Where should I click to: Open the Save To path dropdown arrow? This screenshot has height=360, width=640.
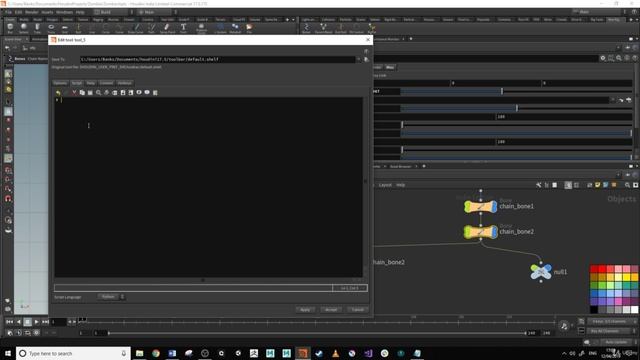click(x=359, y=59)
